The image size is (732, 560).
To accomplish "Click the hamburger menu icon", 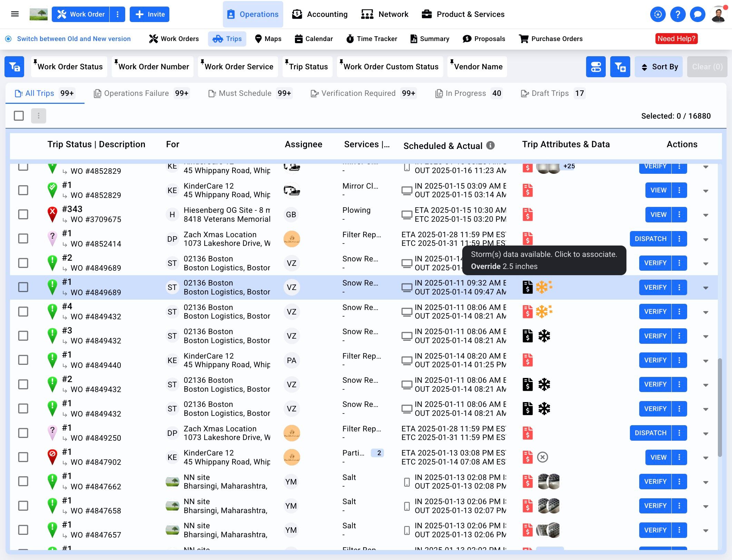I will [15, 14].
